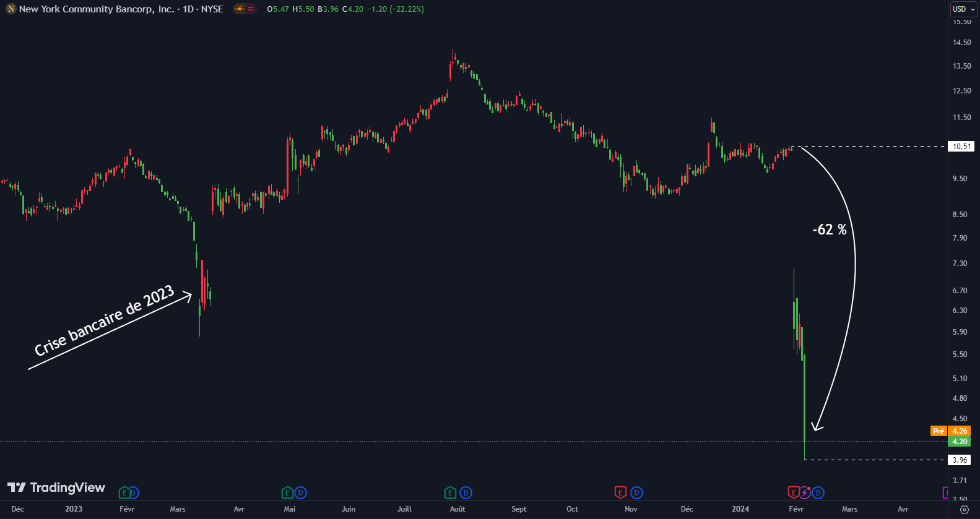The width and height of the screenshot is (980, 519).
Task: Click the orange Pré pre-market price label
Action: pyautogui.click(x=939, y=431)
